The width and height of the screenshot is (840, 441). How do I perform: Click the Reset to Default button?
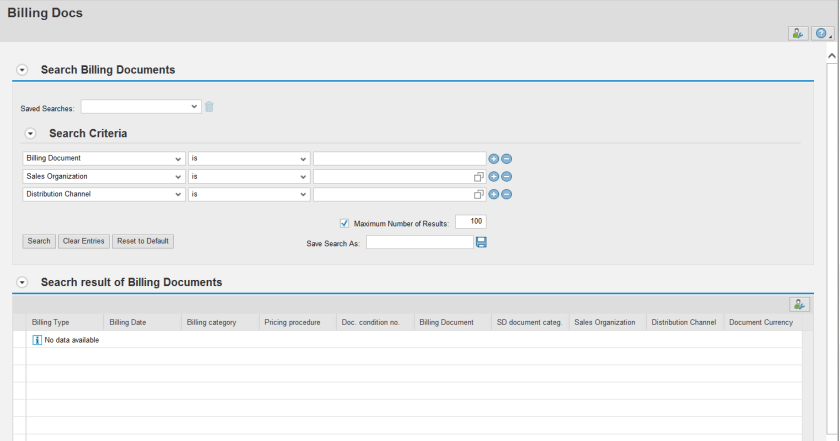pyautogui.click(x=143, y=241)
